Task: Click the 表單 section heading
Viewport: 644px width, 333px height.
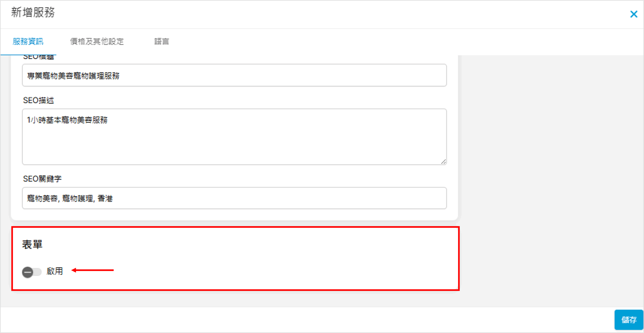Action: (32, 245)
